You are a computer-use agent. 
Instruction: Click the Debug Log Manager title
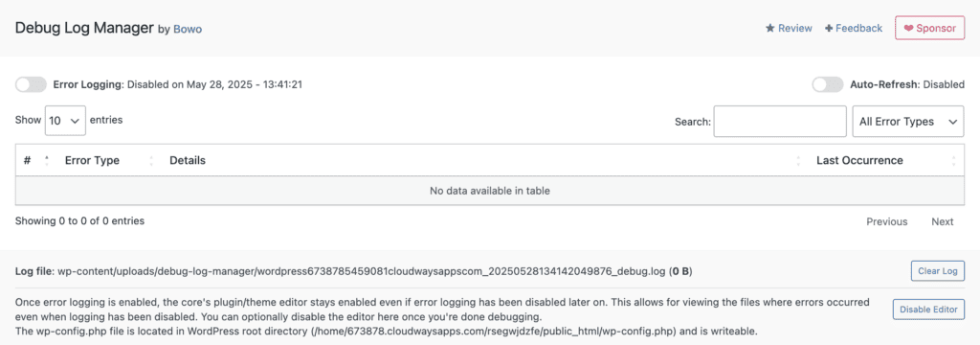pyautogui.click(x=84, y=28)
